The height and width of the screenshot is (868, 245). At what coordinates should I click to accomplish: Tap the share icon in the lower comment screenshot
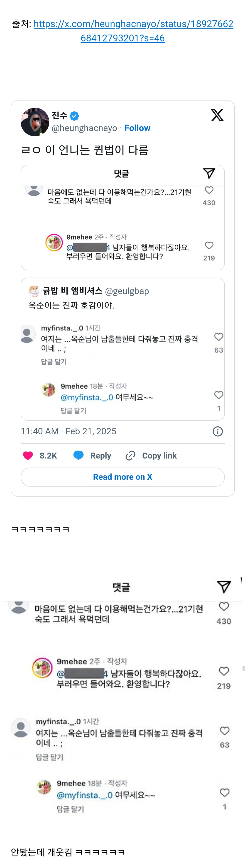[x=224, y=587]
